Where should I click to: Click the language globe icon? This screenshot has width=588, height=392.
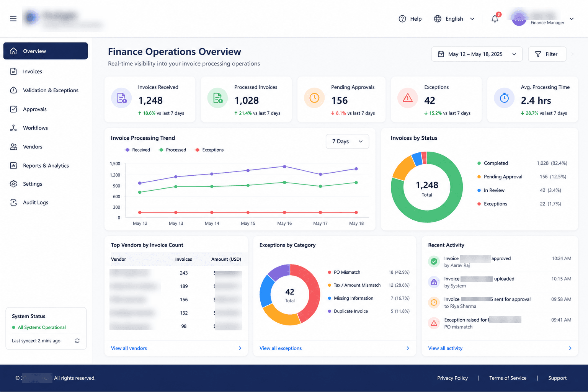[x=438, y=19]
